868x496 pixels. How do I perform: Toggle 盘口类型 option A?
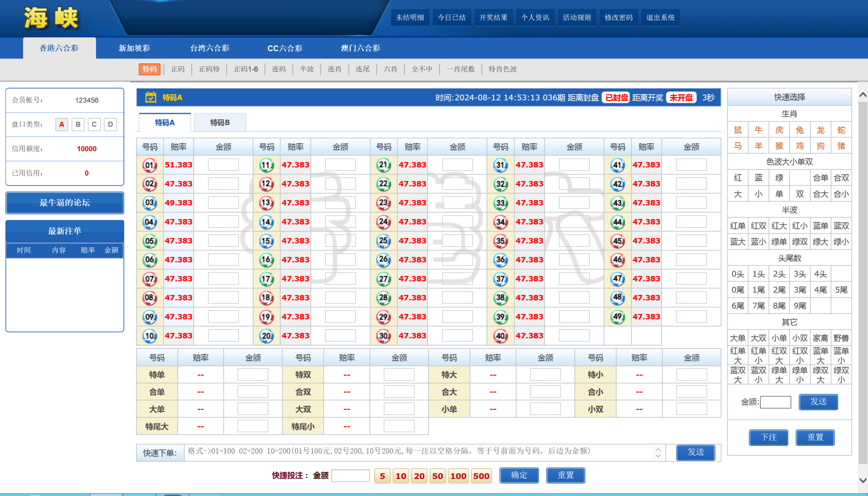(61, 124)
